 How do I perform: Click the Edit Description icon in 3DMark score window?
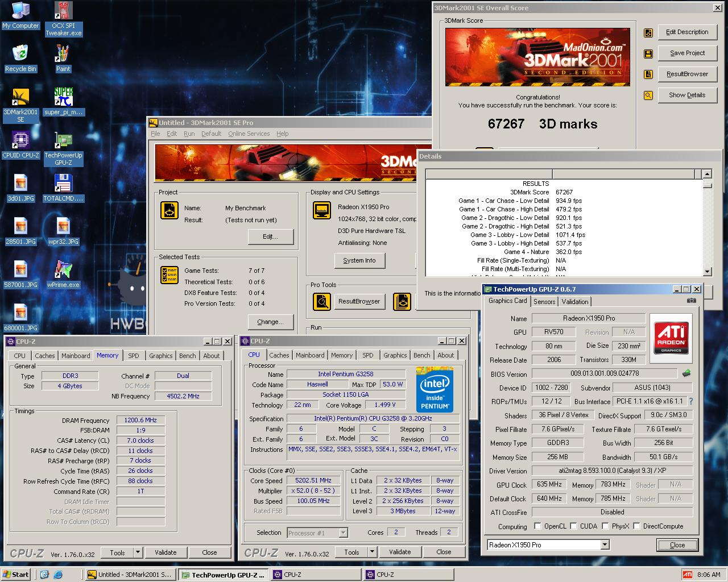(x=648, y=33)
